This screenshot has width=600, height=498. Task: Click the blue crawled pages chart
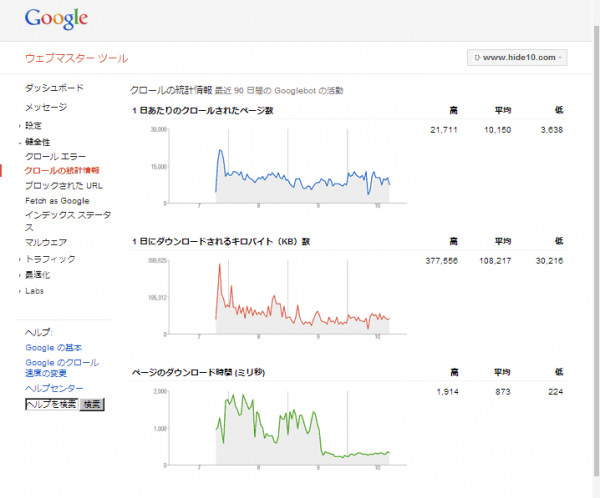click(x=287, y=167)
